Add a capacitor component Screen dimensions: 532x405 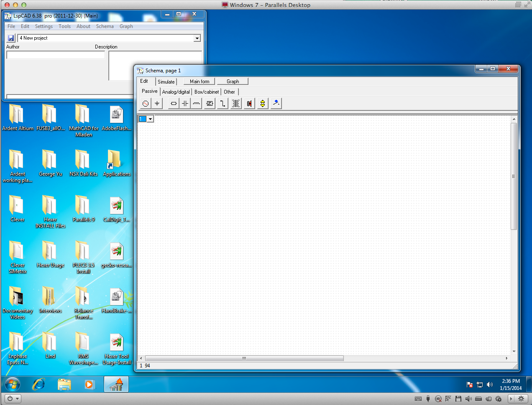click(x=185, y=103)
